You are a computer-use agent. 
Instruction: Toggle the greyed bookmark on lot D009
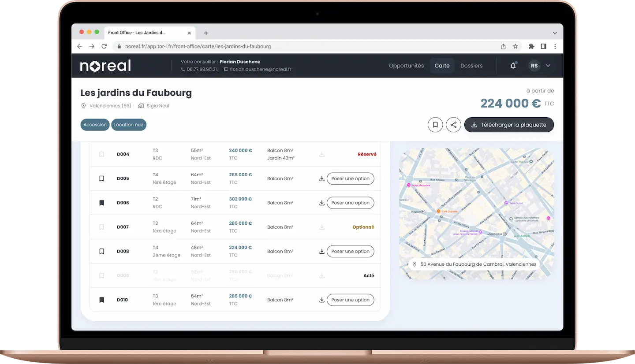[x=101, y=275]
